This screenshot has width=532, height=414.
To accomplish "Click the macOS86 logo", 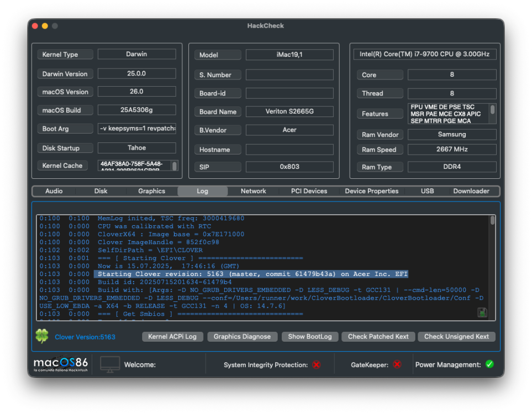I will tap(61, 364).
